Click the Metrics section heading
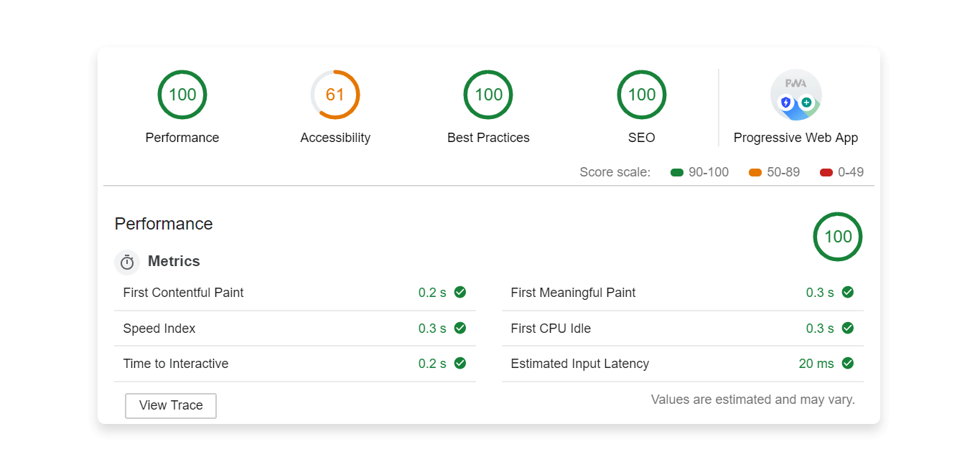 tap(174, 261)
